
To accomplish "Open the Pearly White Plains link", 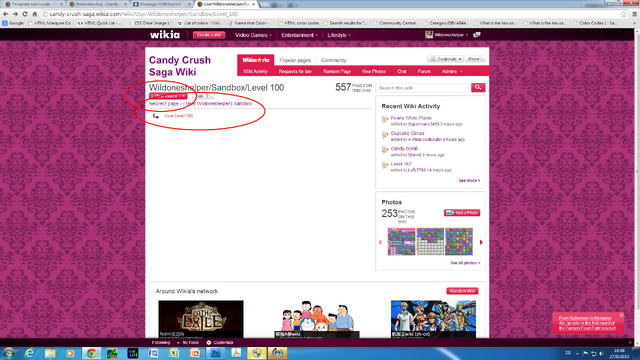I will (x=411, y=118).
